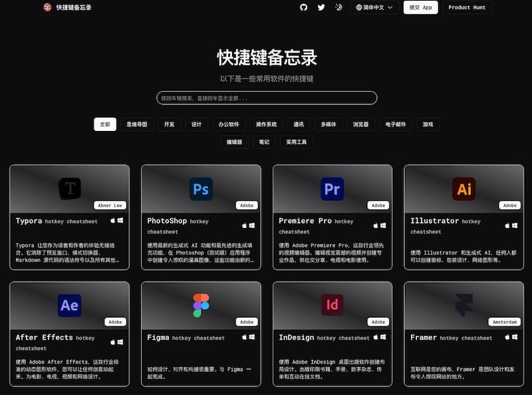The width and height of the screenshot is (532, 395).
Task: Open the Twitter bird icon link
Action: [321, 7]
